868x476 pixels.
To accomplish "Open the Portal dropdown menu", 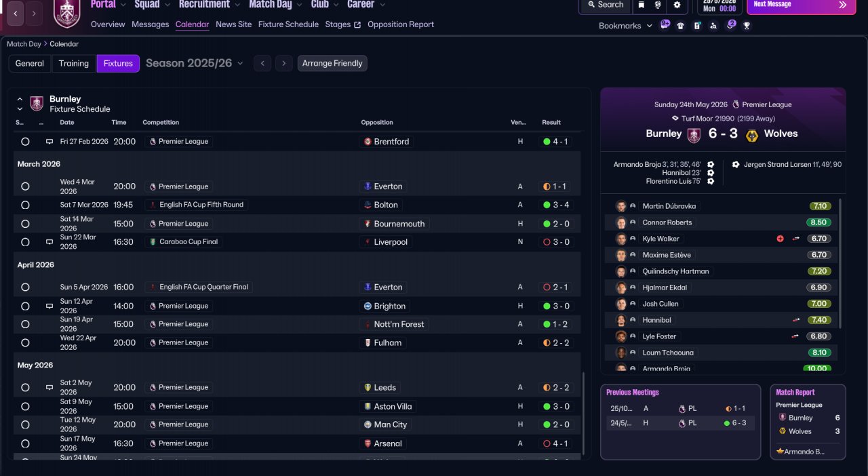I will click(x=108, y=5).
